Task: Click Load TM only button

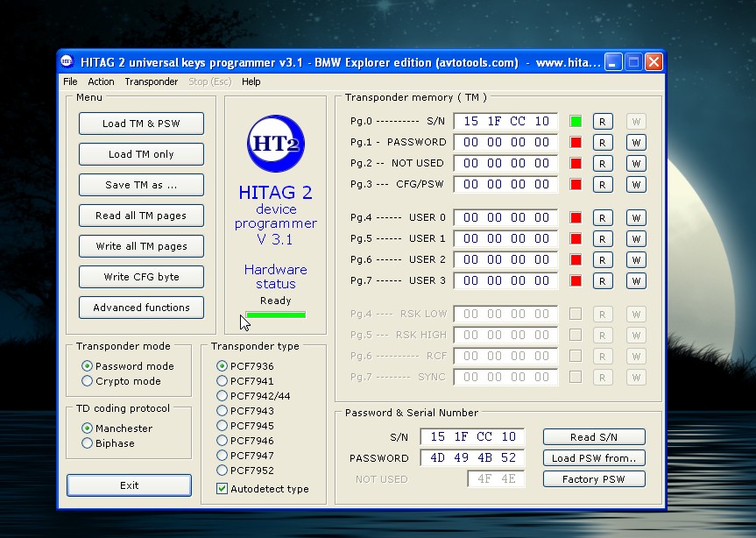Action: [x=141, y=154]
